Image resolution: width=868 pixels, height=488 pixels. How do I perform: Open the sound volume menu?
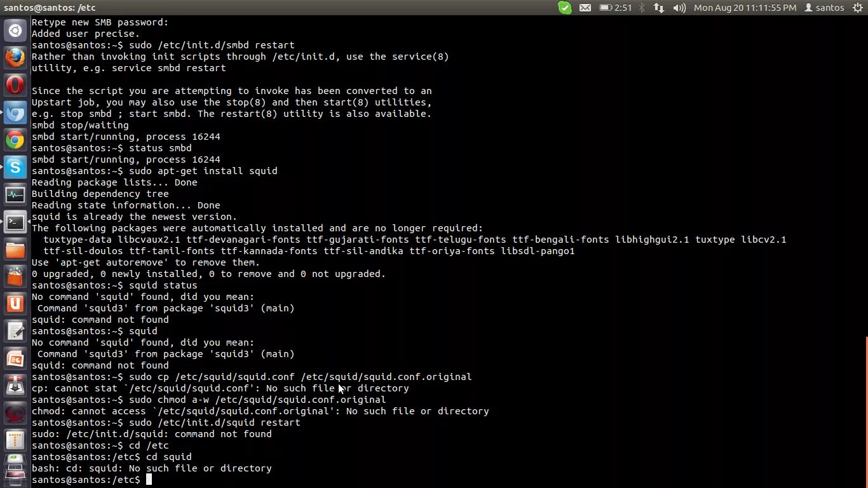[x=679, y=8]
